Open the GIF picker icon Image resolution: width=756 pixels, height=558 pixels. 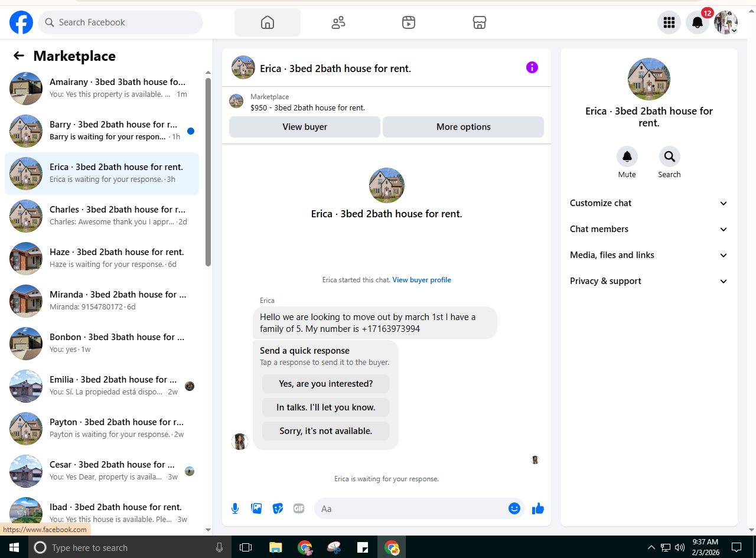(299, 508)
